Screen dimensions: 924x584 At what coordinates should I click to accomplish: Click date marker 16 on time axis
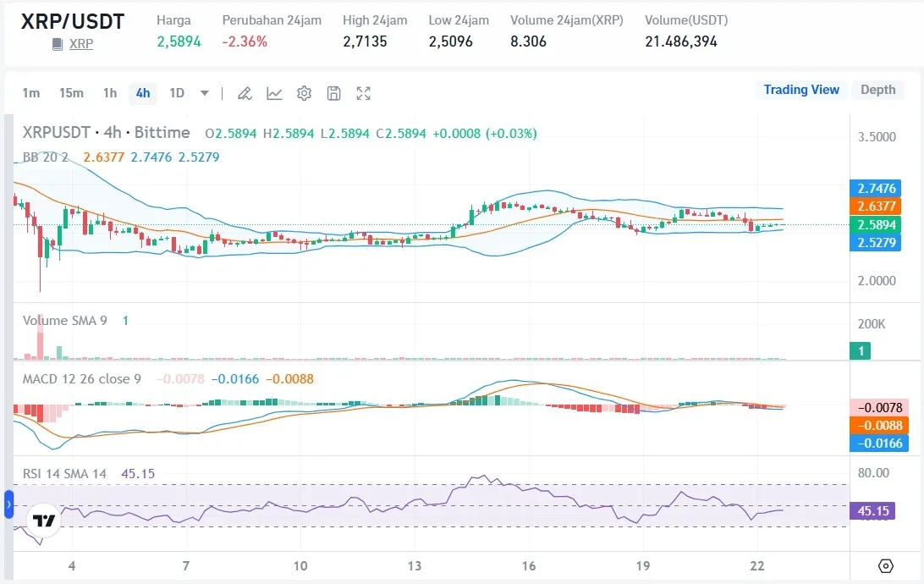click(x=529, y=566)
